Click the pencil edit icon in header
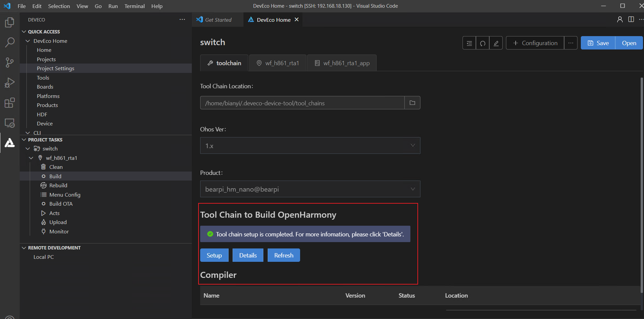Image resolution: width=644 pixels, height=319 pixels. pos(496,43)
